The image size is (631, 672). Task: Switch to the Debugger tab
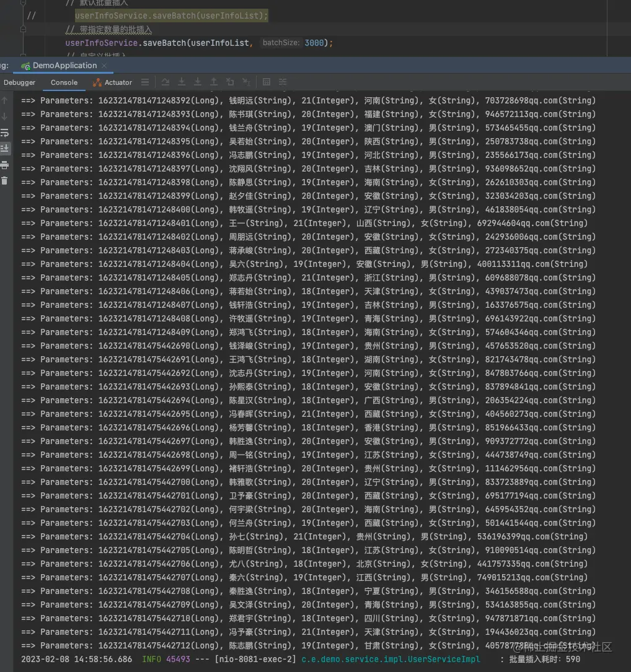[19, 82]
